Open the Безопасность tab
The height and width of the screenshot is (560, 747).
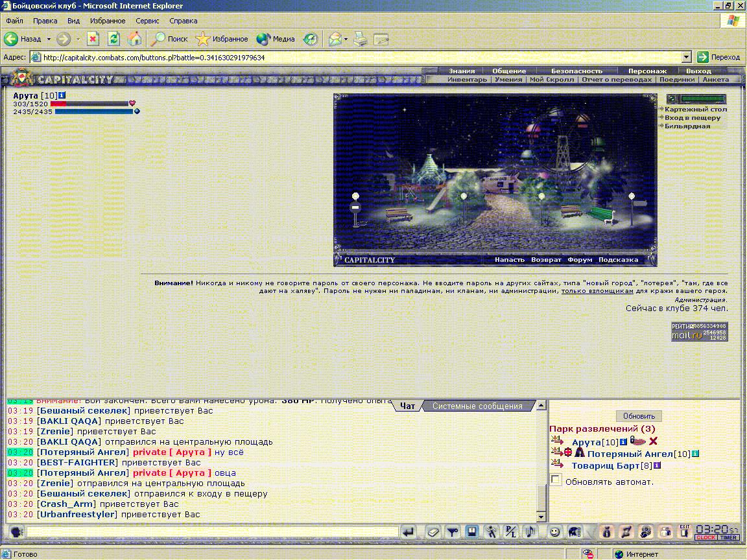576,71
